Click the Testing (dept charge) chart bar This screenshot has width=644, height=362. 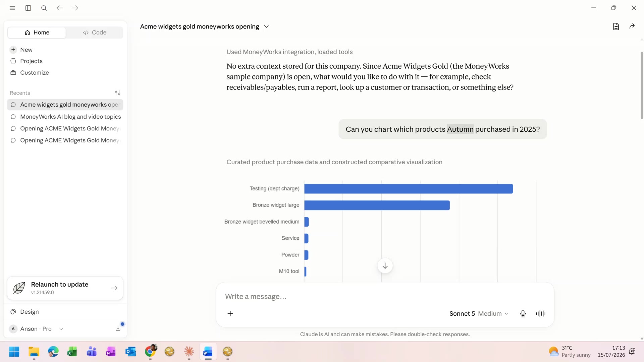pyautogui.click(x=409, y=189)
